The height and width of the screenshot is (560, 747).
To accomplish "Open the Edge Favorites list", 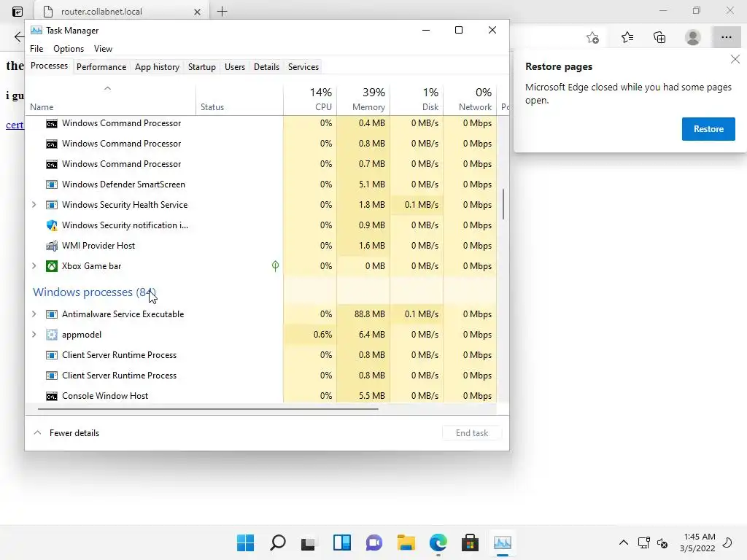I will pos(627,37).
